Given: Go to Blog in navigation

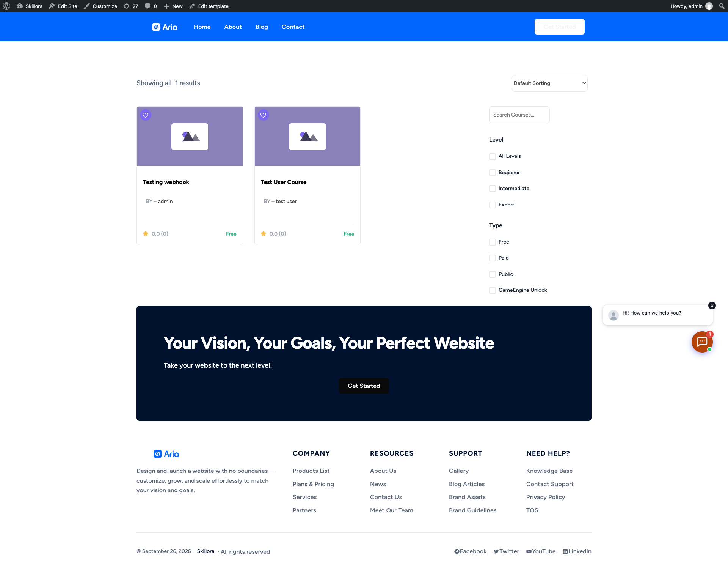Looking at the screenshot, I should pos(262,27).
